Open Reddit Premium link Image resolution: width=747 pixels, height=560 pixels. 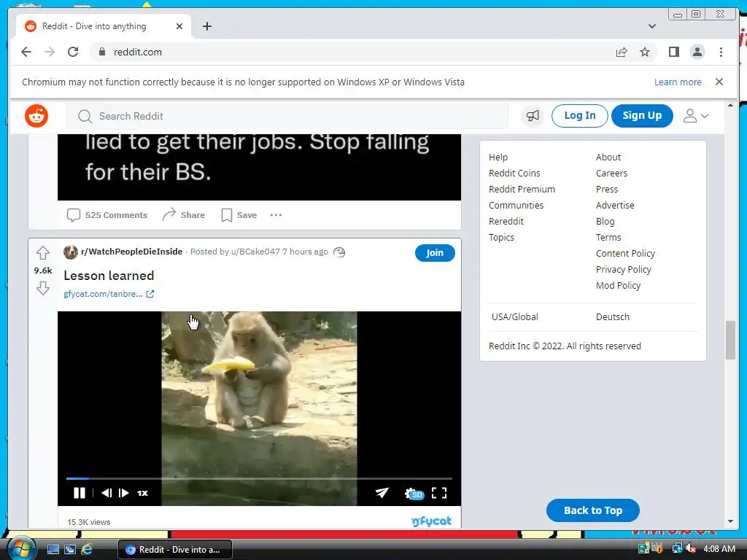pyautogui.click(x=522, y=189)
